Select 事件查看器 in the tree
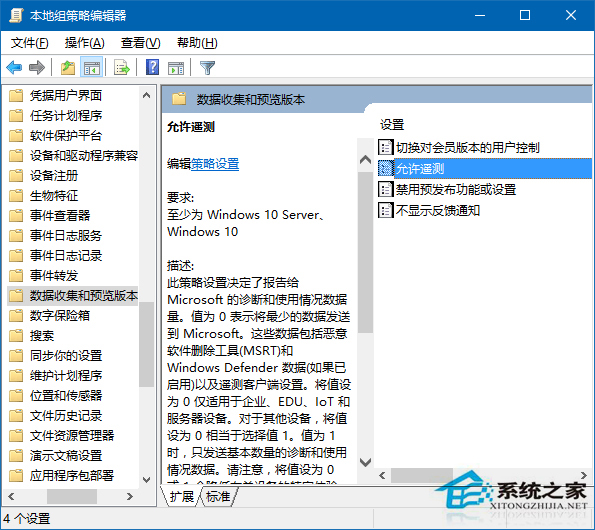This screenshot has height=530, width=595. coord(60,215)
